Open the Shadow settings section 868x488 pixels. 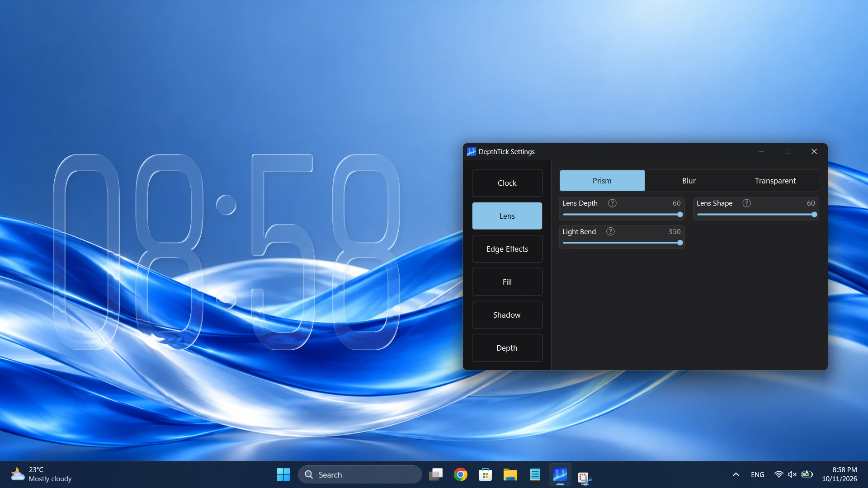click(507, 315)
